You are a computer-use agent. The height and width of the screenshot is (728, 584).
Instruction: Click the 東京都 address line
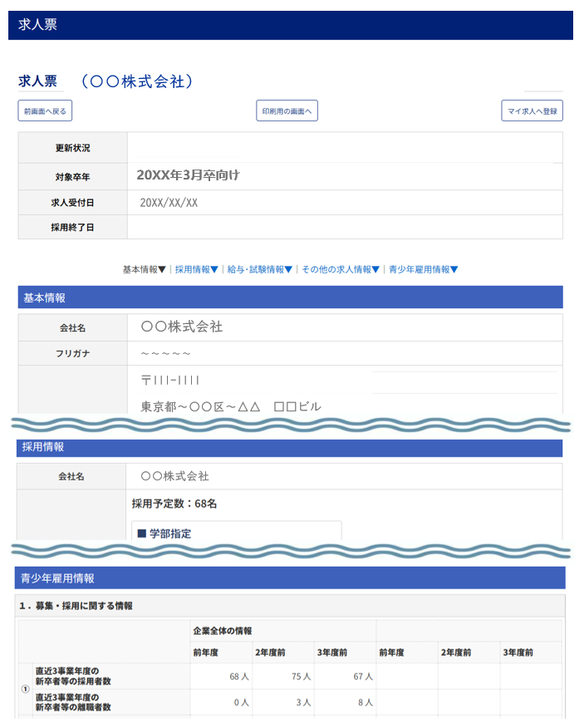(x=231, y=406)
